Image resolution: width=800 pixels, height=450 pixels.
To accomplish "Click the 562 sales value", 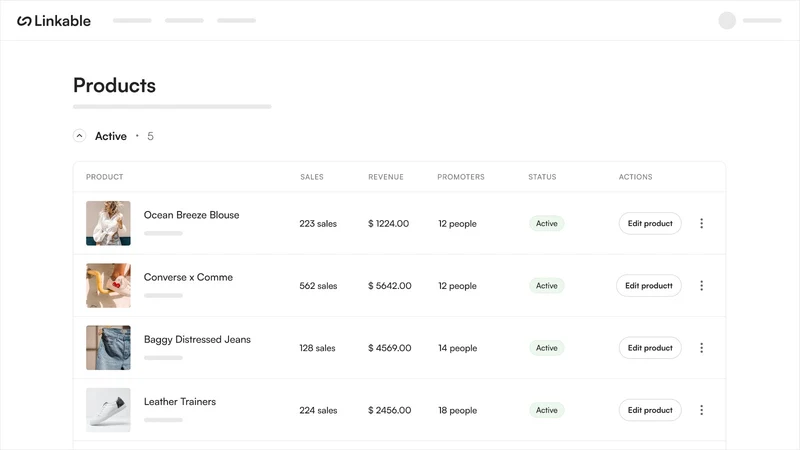I will coord(318,286).
